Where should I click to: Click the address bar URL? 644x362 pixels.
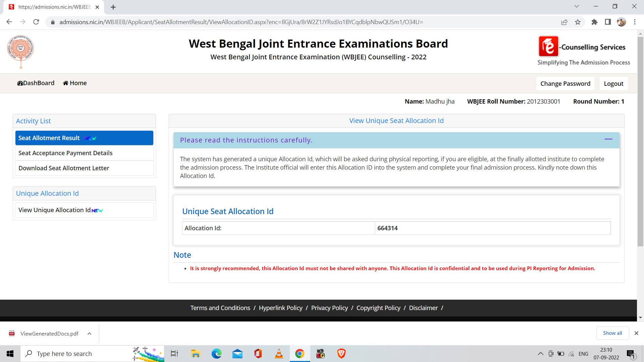241,22
